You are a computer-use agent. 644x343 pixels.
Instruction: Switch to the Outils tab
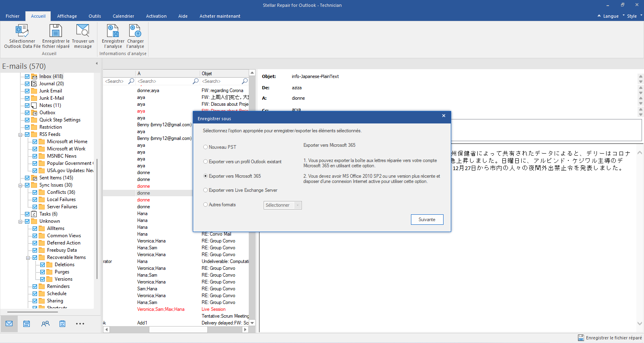pos(95,16)
